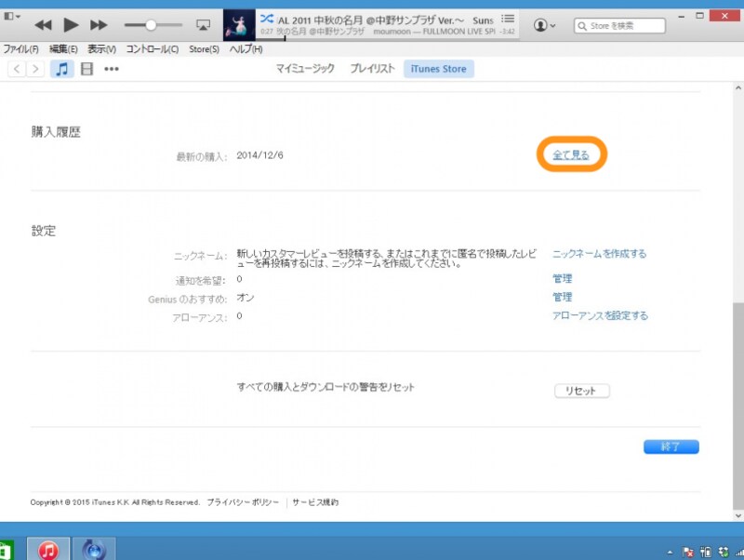Open the 編集(E) menu
The width and height of the screenshot is (744, 560).
click(x=63, y=49)
